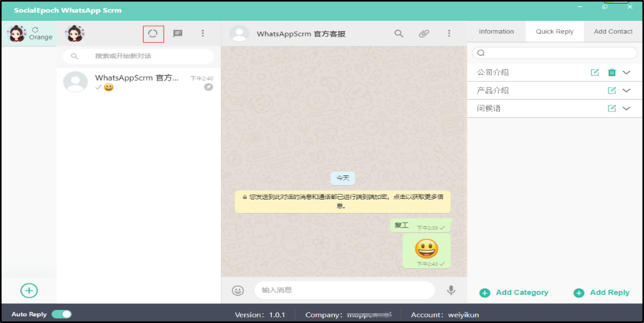Screen dimensions: 644x323
Task: Expand the 产品介绍 quick reply category
Action: pyautogui.click(x=626, y=91)
